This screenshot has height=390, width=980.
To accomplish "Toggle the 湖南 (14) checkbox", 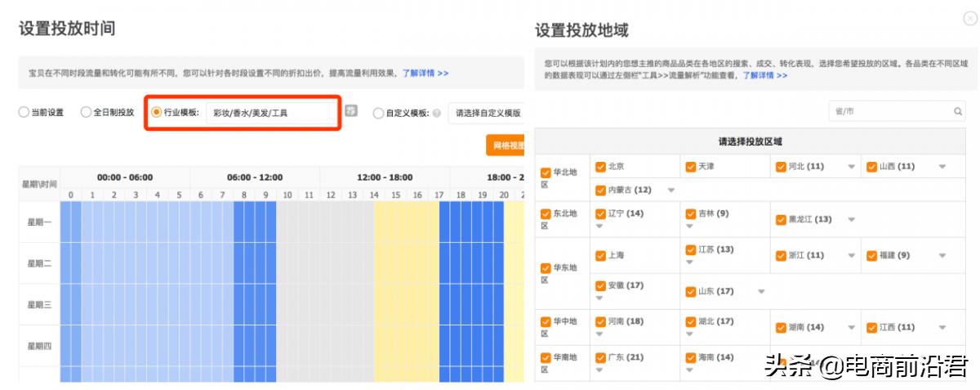I will tap(780, 327).
